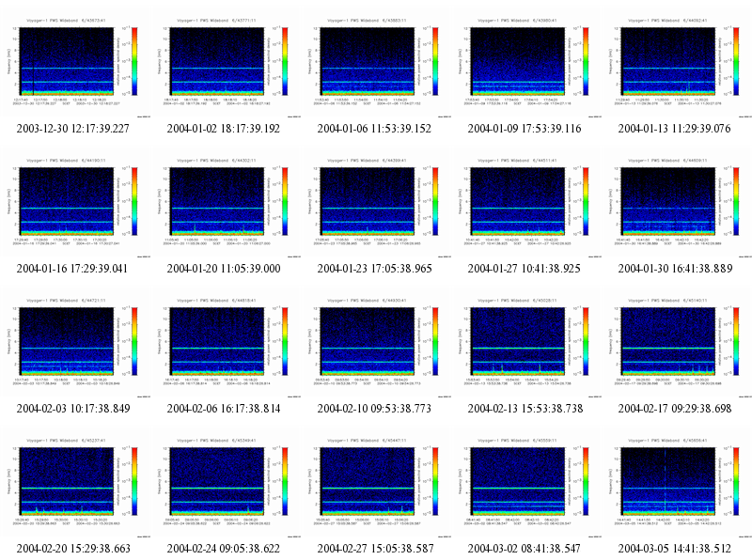Click the caption text 2004-01-13 11:29:39.076
Viewport: 752px width, 560px height.
pos(674,129)
